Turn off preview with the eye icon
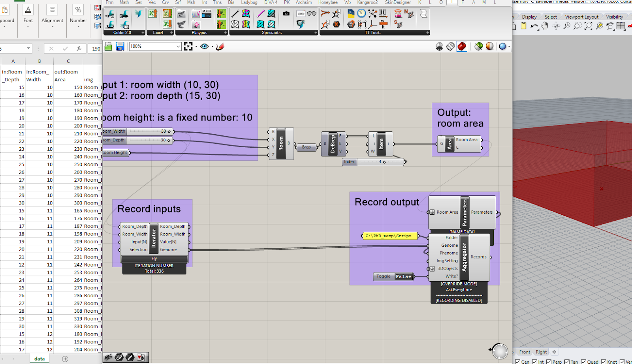The image size is (632, 364). (x=204, y=47)
